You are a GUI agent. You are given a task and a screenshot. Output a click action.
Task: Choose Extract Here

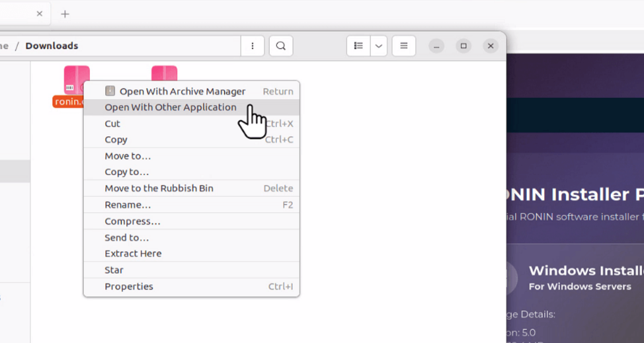[x=133, y=253]
